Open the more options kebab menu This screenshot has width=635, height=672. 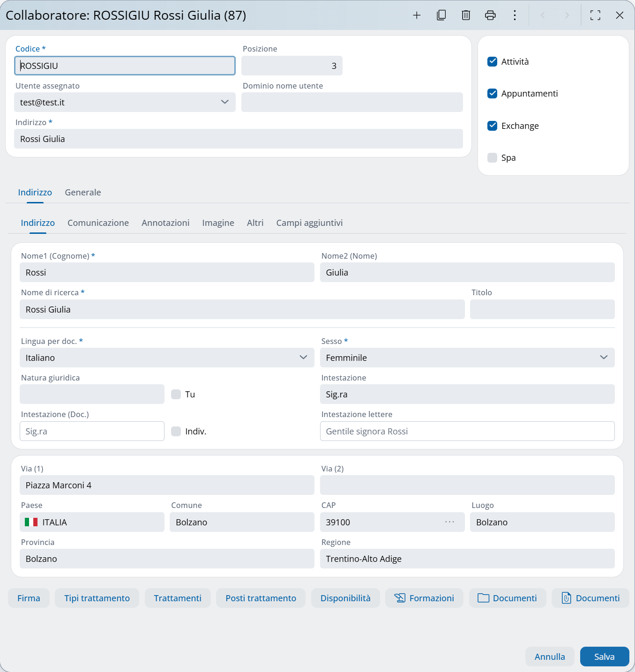tap(515, 15)
